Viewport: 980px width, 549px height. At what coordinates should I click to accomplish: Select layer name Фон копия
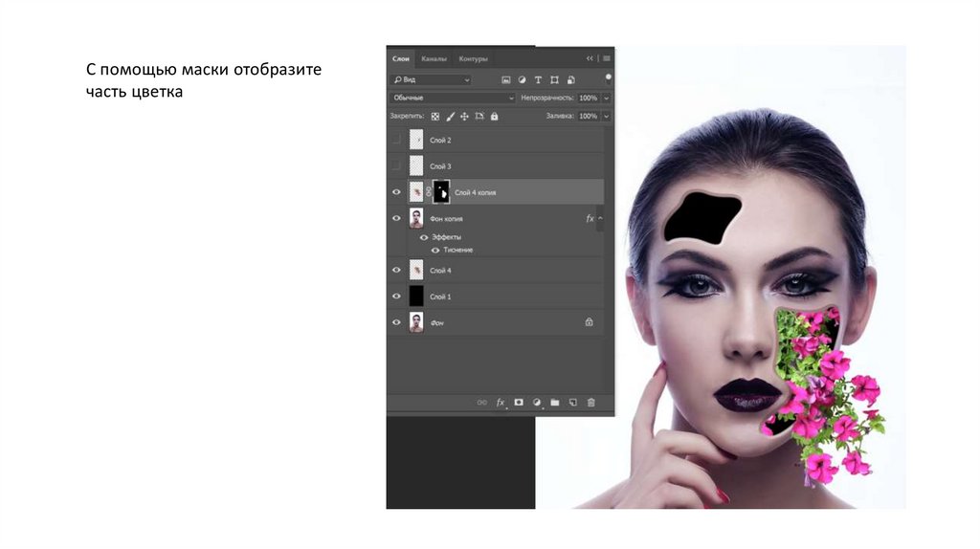(446, 219)
